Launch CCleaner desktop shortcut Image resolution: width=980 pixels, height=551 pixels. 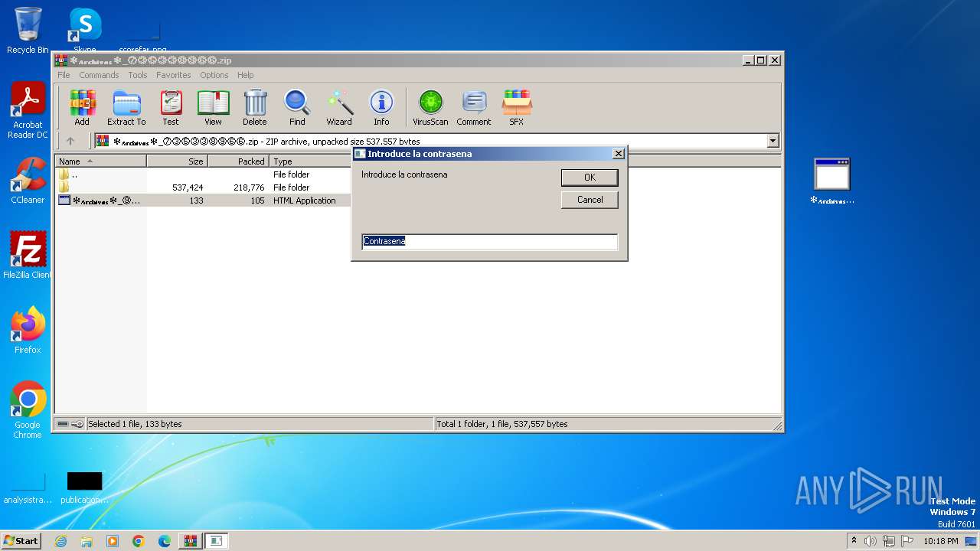(28, 181)
